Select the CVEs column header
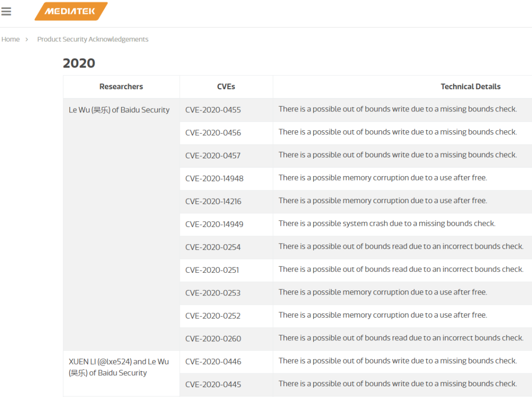 tap(226, 87)
